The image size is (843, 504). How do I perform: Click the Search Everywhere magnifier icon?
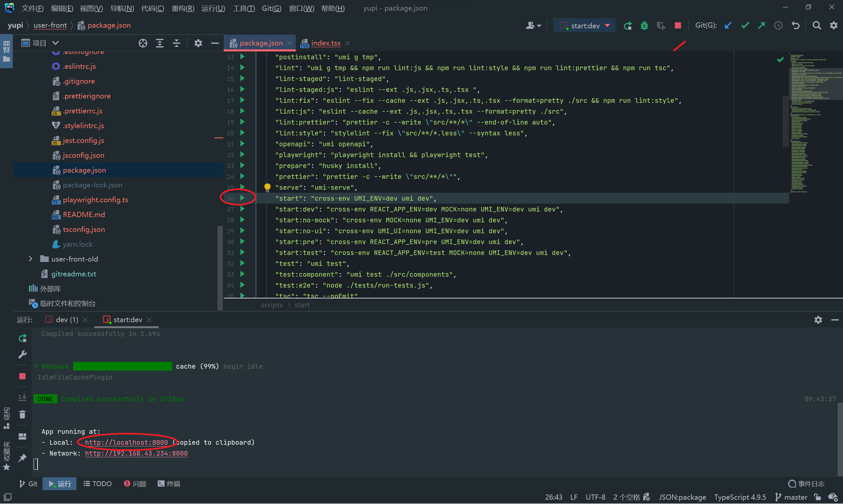[x=817, y=26]
